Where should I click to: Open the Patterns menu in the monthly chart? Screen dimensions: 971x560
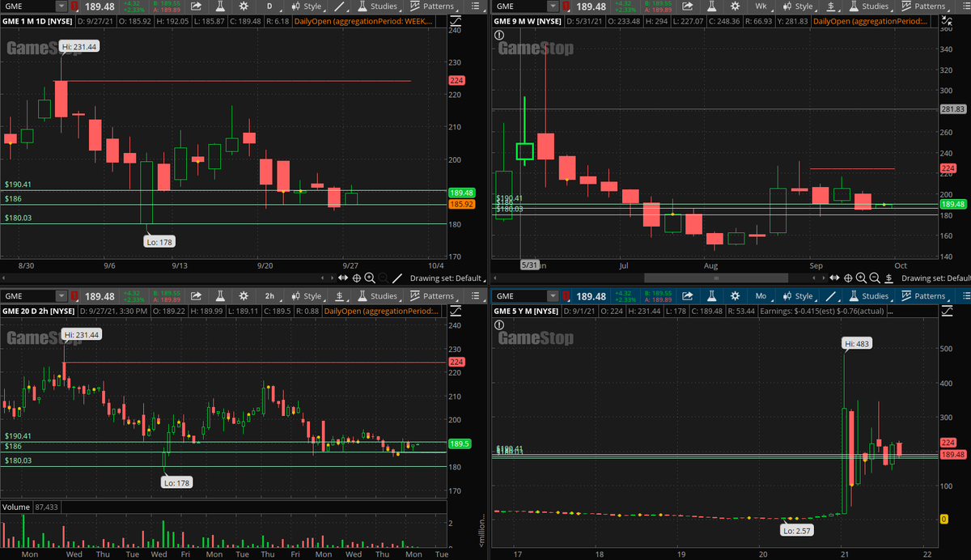[x=925, y=296]
